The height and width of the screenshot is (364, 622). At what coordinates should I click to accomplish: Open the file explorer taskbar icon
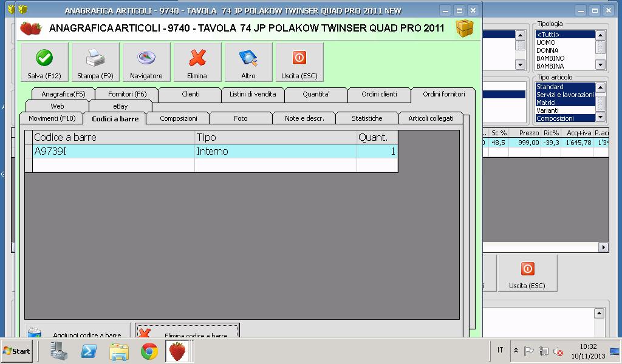point(119,351)
